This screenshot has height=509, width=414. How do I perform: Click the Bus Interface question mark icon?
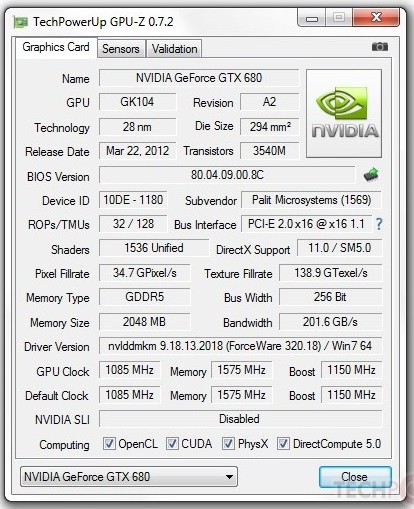pyautogui.click(x=379, y=224)
